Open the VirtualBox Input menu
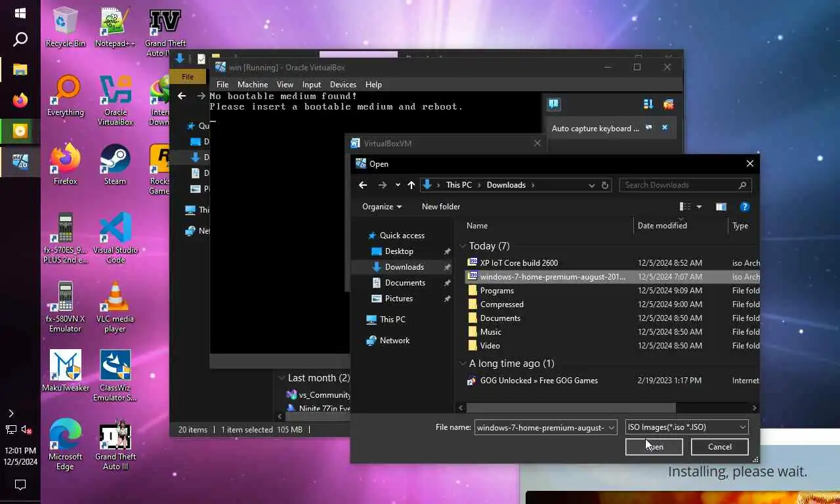 pos(312,85)
